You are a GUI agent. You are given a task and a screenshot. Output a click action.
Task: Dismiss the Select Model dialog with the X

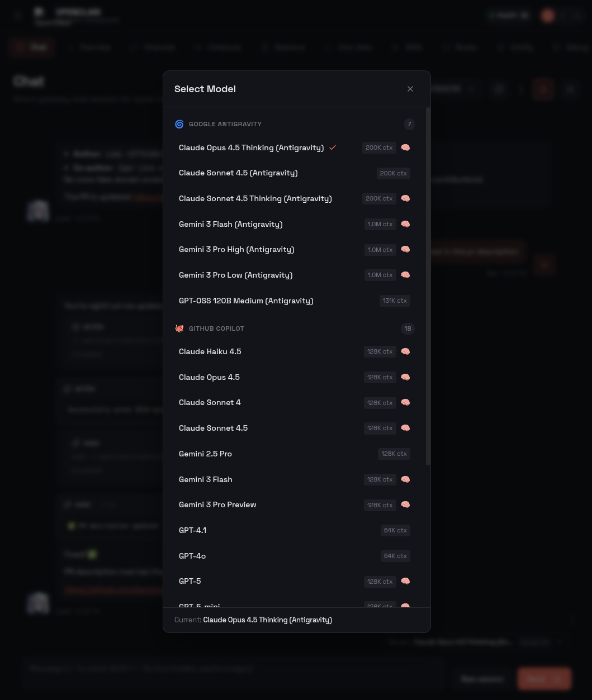(x=410, y=89)
